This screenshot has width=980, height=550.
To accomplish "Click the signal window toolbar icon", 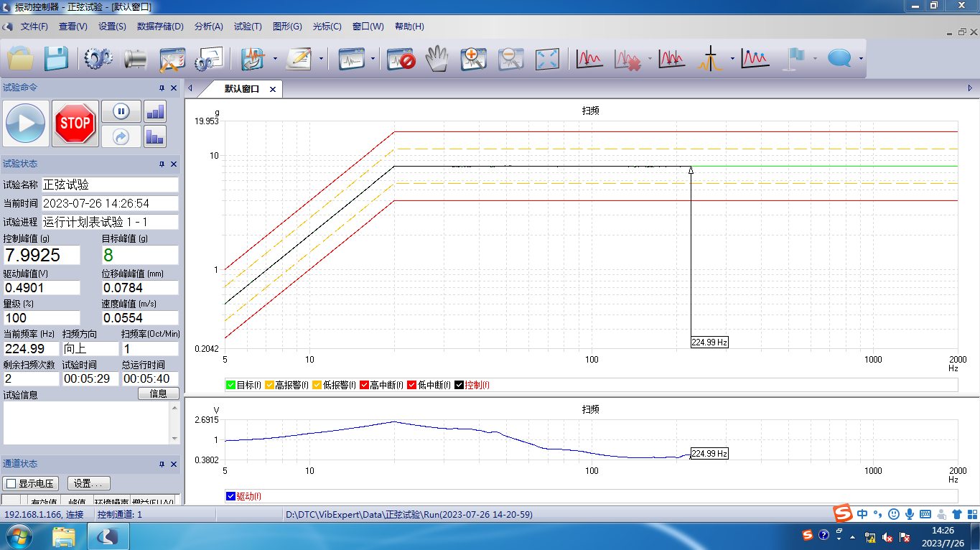I will point(352,58).
